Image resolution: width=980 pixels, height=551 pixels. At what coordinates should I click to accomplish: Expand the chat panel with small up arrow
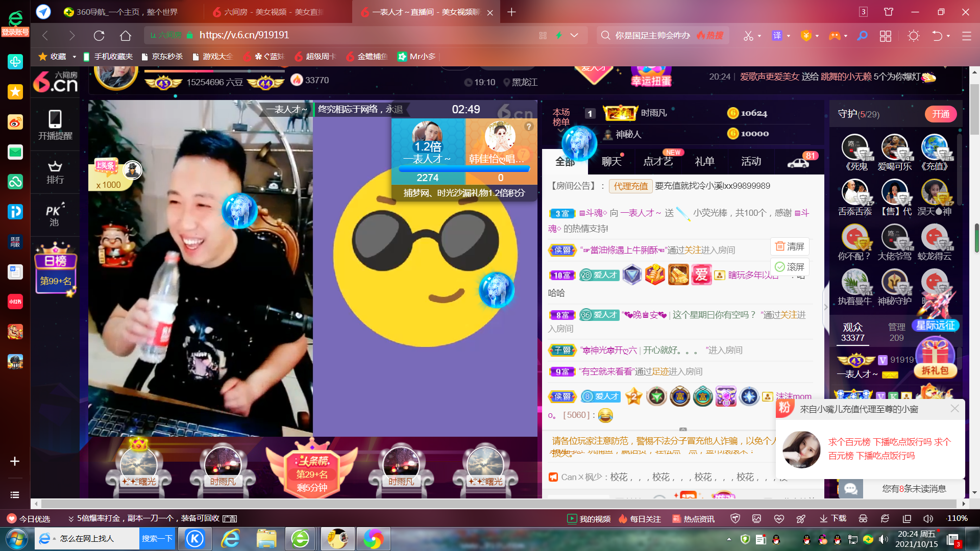683,430
